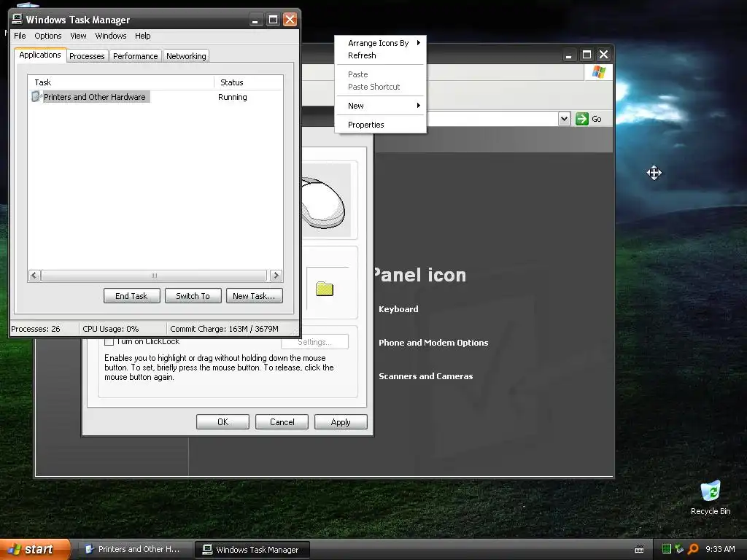The image size is (747, 560).
Task: Click the icon beside the Printers and Other Hardware task
Action: point(36,97)
